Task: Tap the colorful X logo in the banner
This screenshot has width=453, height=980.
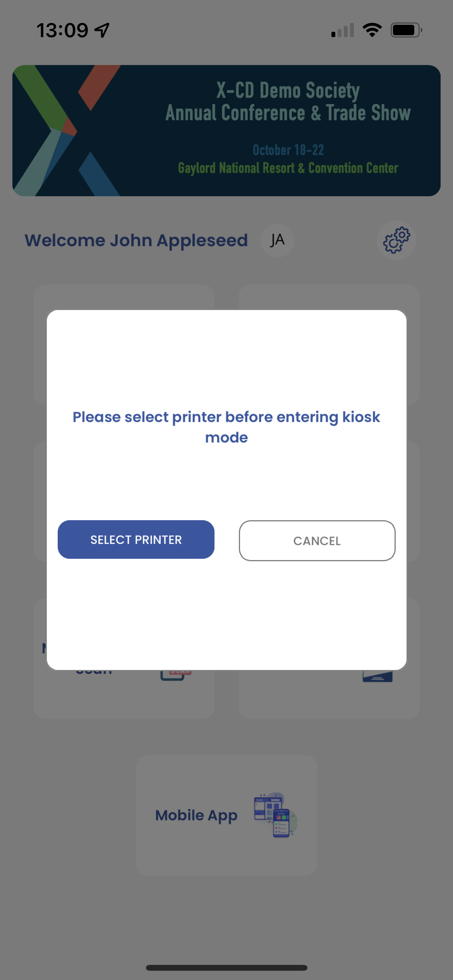Action: coord(67,130)
